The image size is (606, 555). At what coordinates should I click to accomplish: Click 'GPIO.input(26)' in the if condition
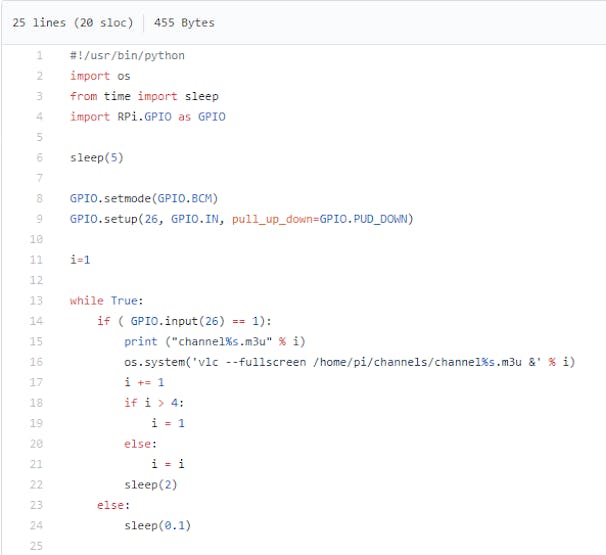177,321
